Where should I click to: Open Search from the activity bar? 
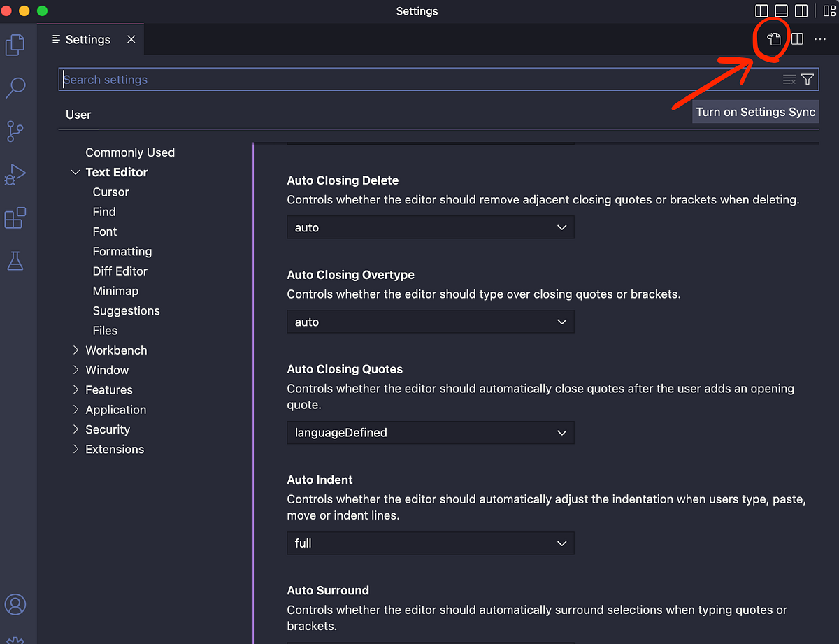[17, 87]
